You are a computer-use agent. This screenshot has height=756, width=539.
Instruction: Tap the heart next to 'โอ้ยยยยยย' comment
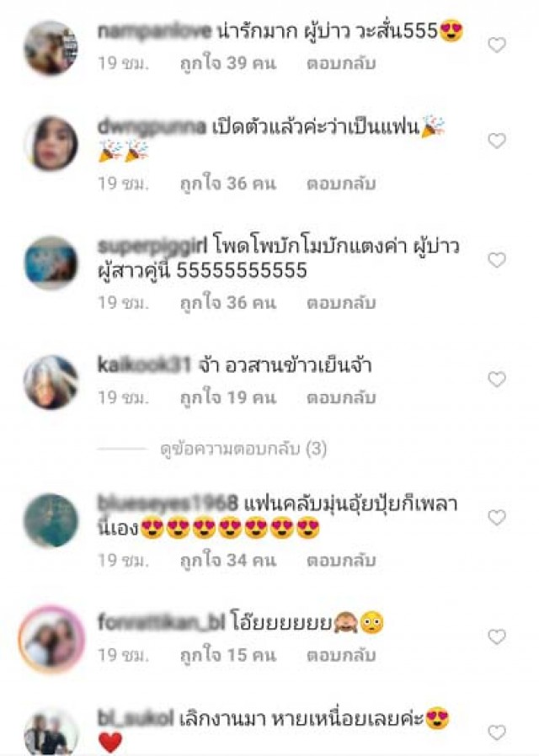point(497,637)
